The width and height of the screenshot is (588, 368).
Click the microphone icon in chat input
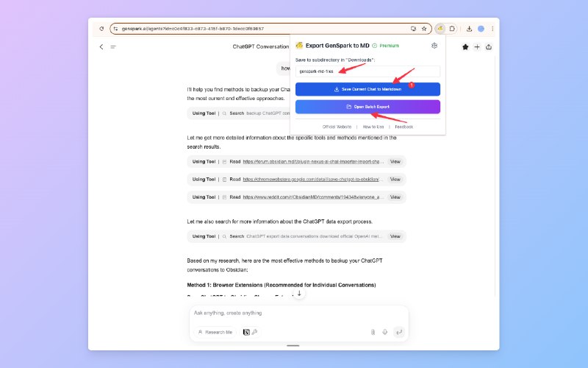pos(384,332)
